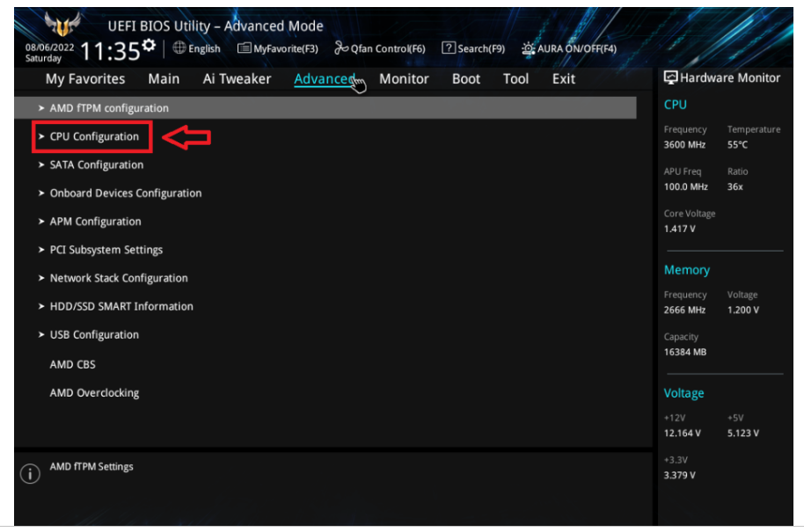Click the globe language icon
Viewport: 804px width, 532px height.
coord(179,47)
